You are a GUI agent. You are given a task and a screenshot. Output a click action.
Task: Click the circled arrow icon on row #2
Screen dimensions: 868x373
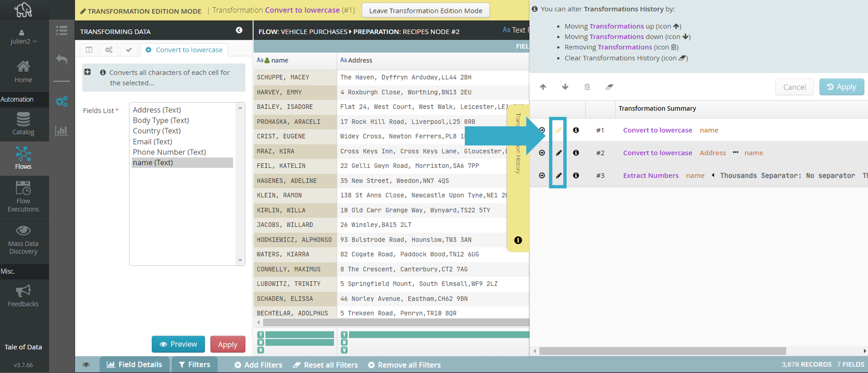542,153
